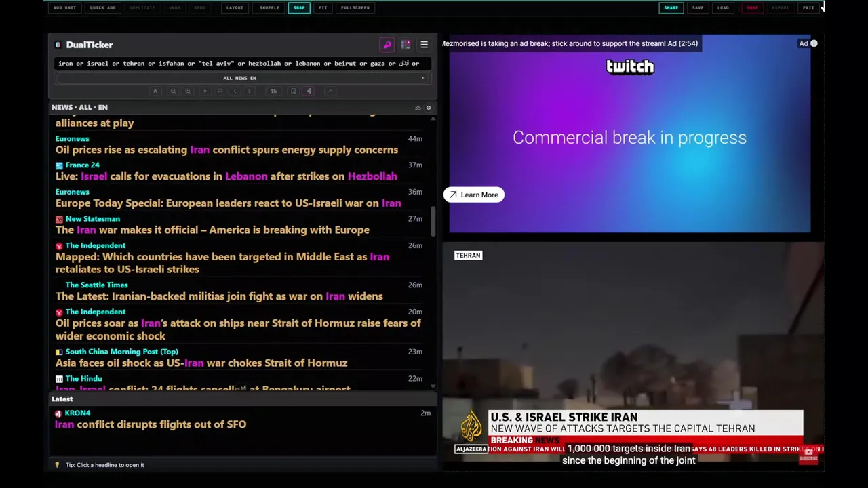
Task: Click the NEWS · ALL · EN panel title
Action: tap(79, 108)
